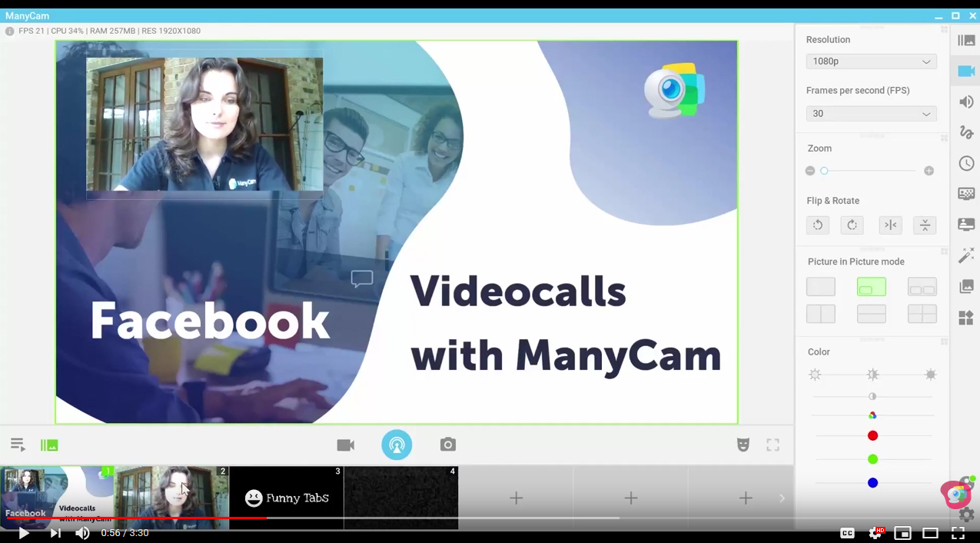
Task: Open the layout widgets icon in sidebar
Action: click(966, 317)
